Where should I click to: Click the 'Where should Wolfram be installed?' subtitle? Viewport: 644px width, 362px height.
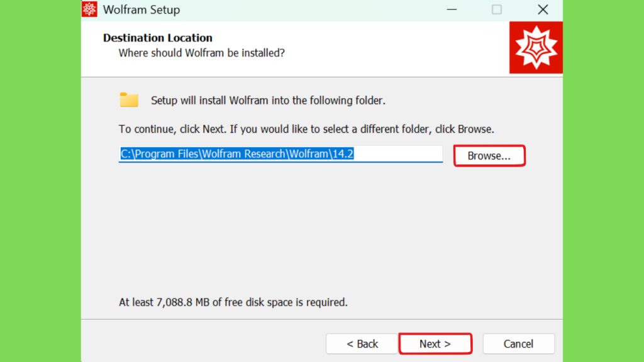pyautogui.click(x=202, y=53)
